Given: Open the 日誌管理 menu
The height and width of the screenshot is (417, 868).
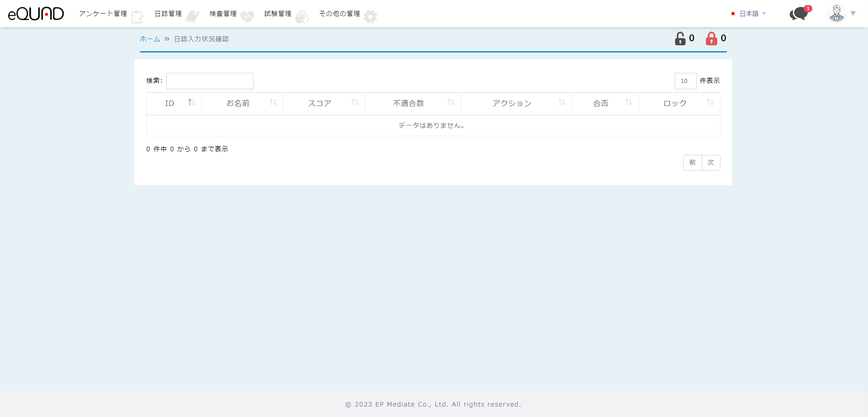Looking at the screenshot, I should tap(168, 14).
